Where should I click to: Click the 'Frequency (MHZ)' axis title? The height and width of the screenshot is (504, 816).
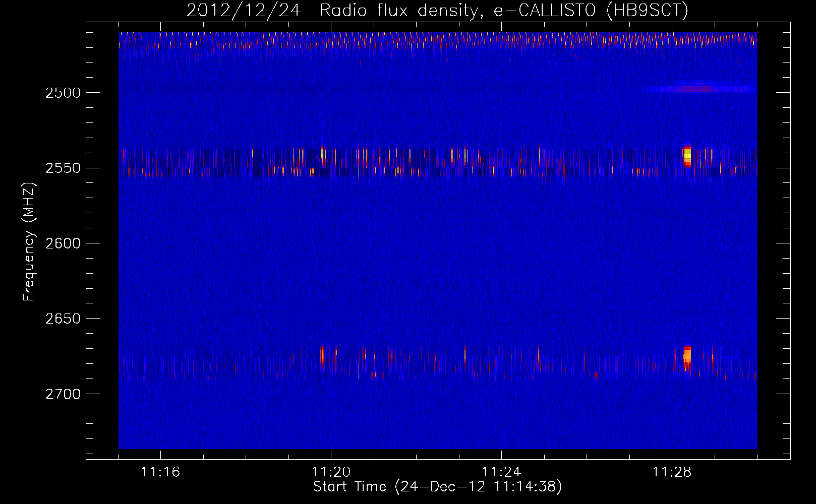(x=29, y=242)
